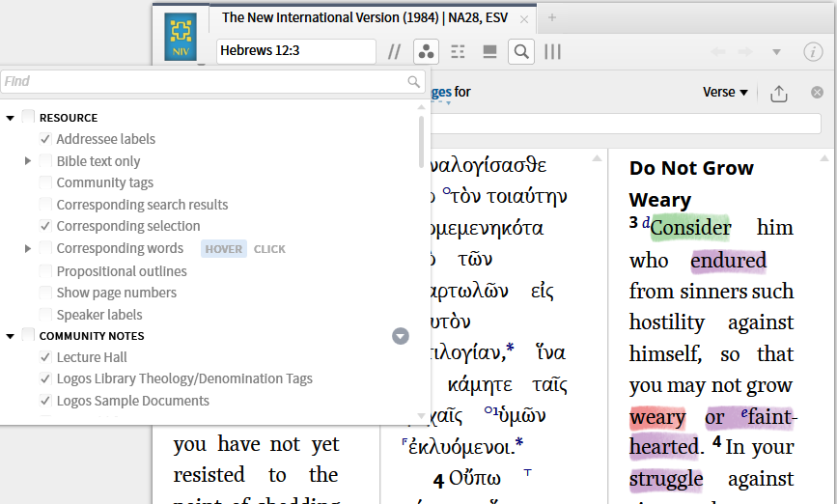The image size is (837, 504).
Task: Click the inline search text field
Action: coord(626,124)
